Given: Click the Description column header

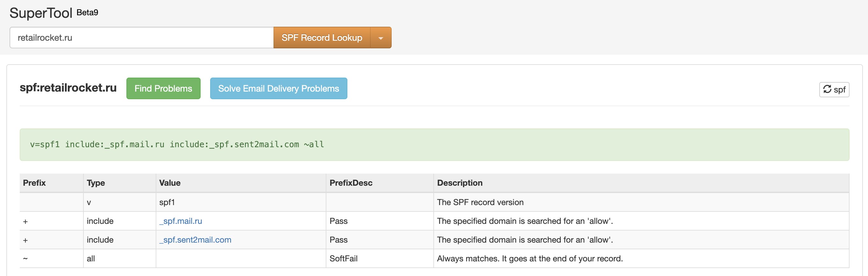Looking at the screenshot, I should [x=459, y=183].
